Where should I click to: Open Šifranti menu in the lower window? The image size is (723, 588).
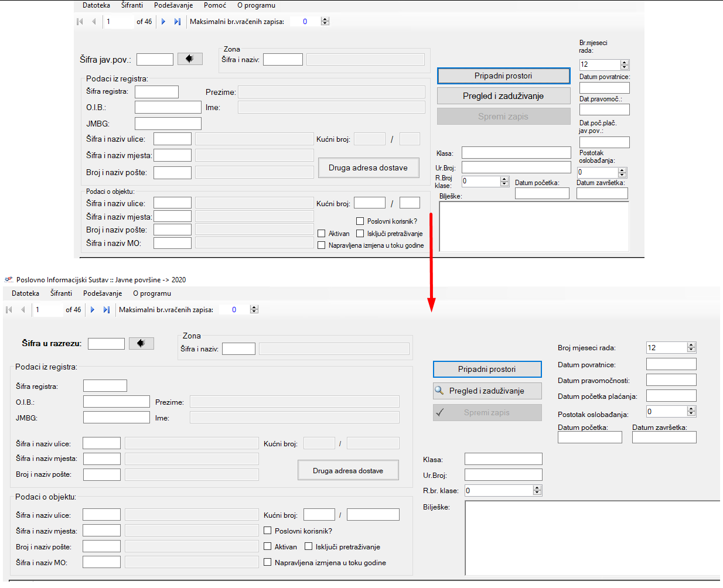coord(61,293)
